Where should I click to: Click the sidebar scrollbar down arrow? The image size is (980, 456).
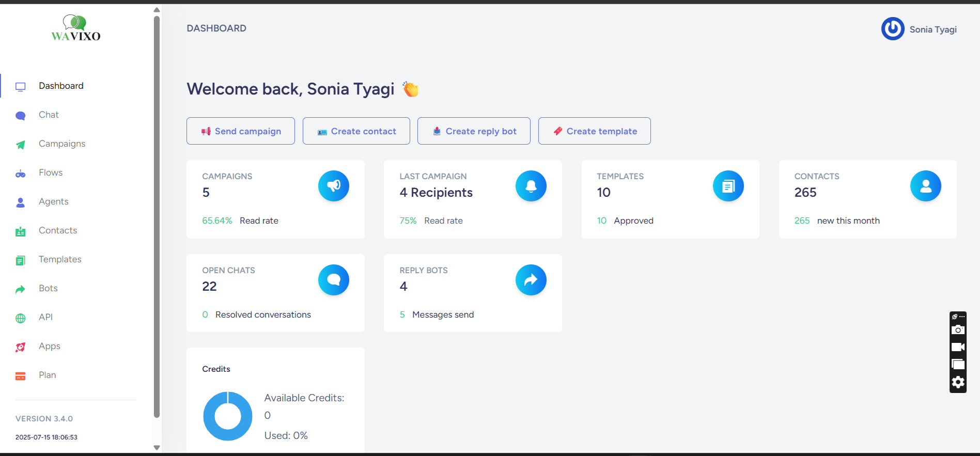(157, 448)
